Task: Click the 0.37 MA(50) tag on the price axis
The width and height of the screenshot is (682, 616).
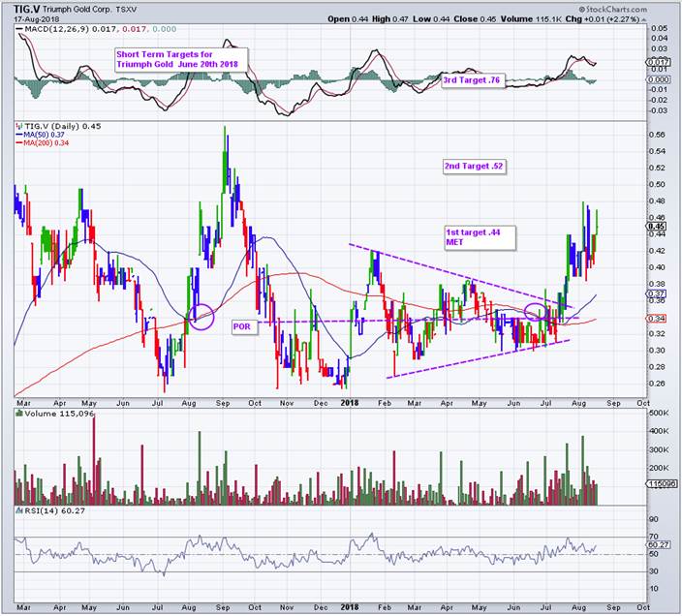Action: 656,293
